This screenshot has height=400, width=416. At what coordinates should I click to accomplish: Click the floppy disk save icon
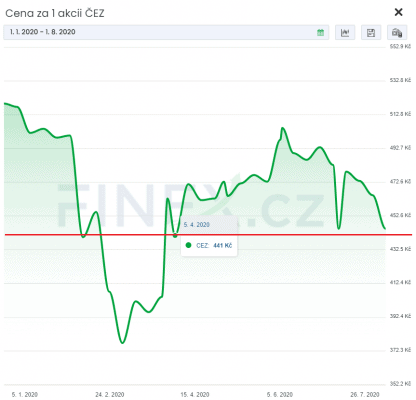pyautogui.click(x=371, y=32)
